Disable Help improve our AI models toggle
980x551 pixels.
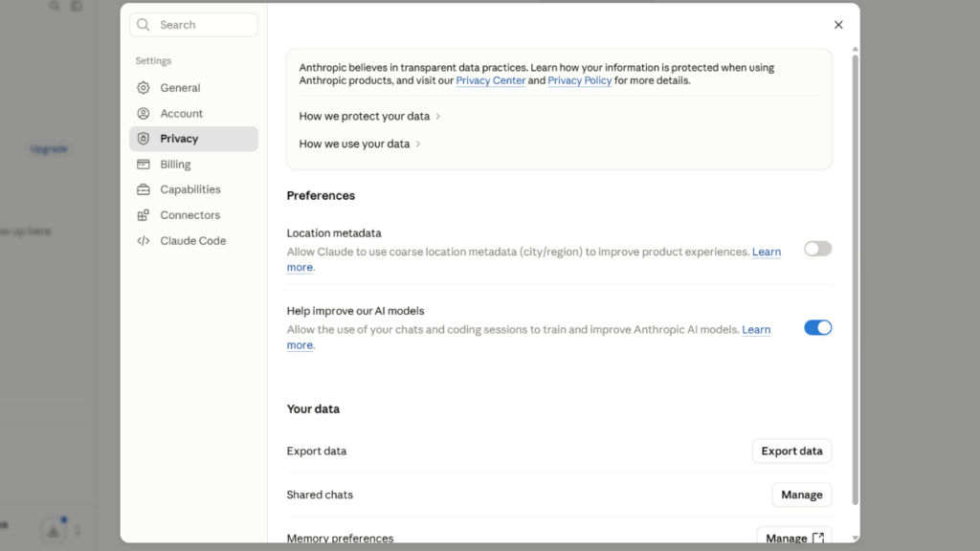click(817, 327)
